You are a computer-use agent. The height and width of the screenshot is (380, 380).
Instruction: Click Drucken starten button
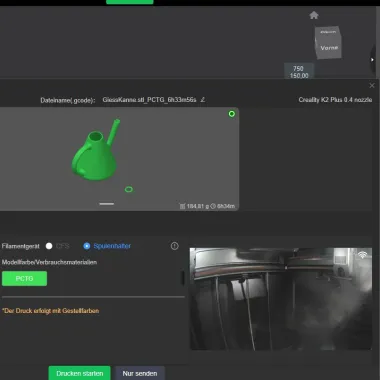(x=79, y=373)
